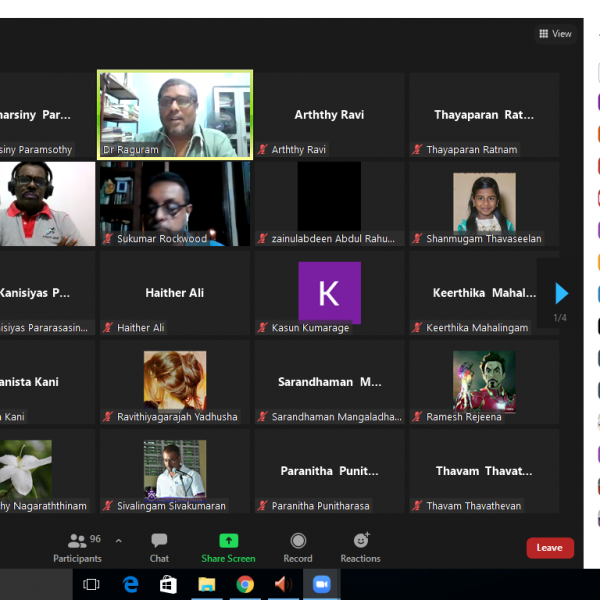Click the 1/4 page indicator
Screen dimensions: 600x600
coord(560,318)
